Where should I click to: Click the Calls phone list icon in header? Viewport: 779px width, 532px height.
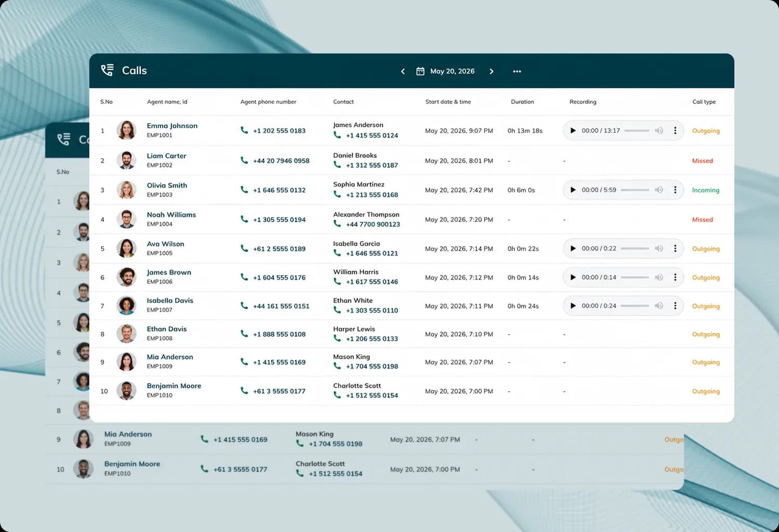point(108,70)
